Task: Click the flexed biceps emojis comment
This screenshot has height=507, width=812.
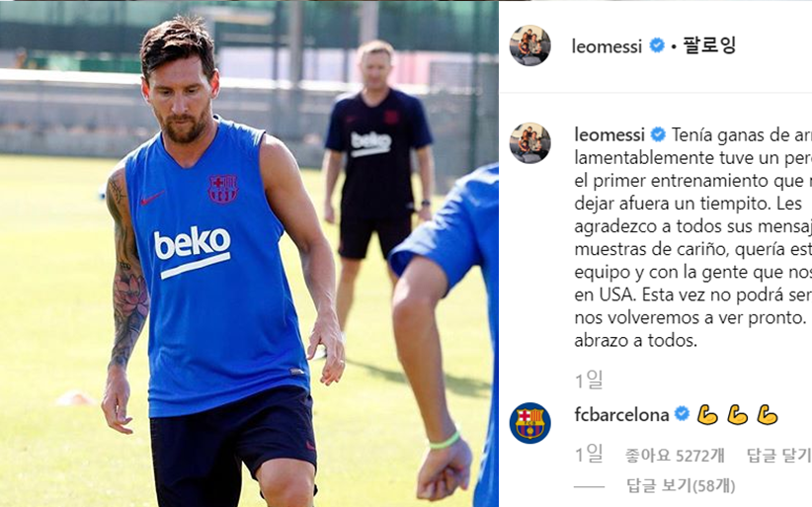Action: [x=738, y=415]
